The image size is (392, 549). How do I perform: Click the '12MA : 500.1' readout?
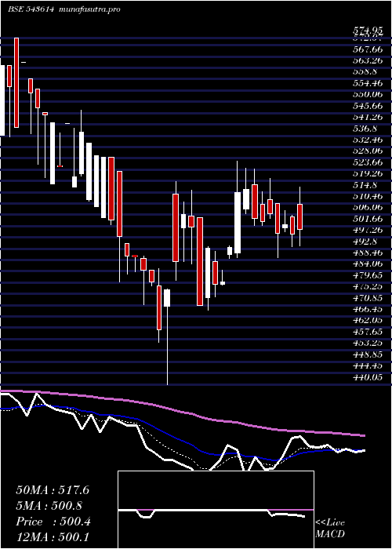click(52, 537)
